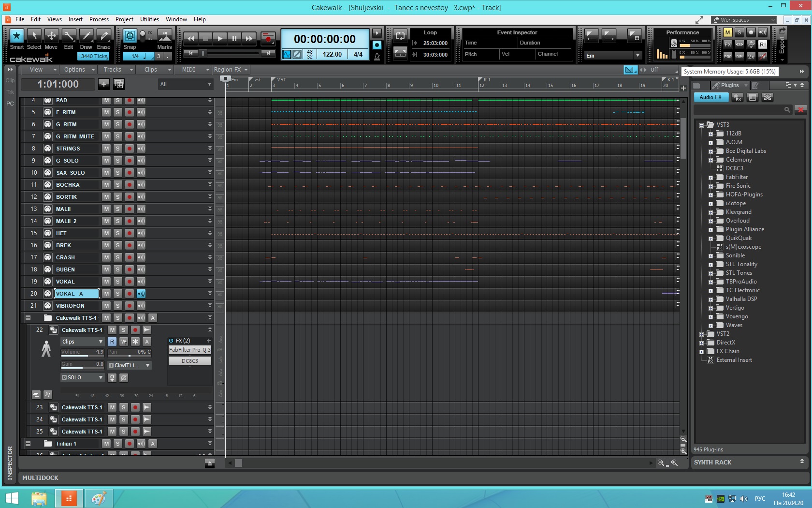Mute the STRINGS track
The width and height of the screenshot is (812, 508).
click(106, 149)
